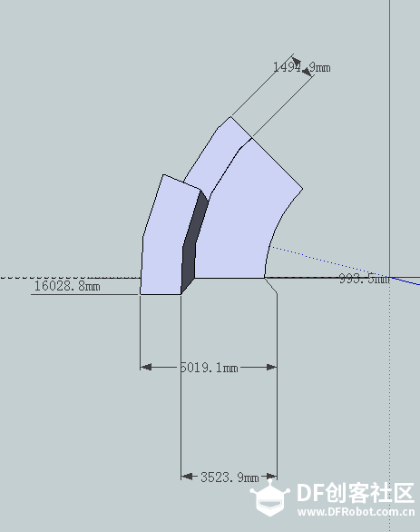Select the 16028.8mm dimension text
420x532 pixels.
click(67, 286)
